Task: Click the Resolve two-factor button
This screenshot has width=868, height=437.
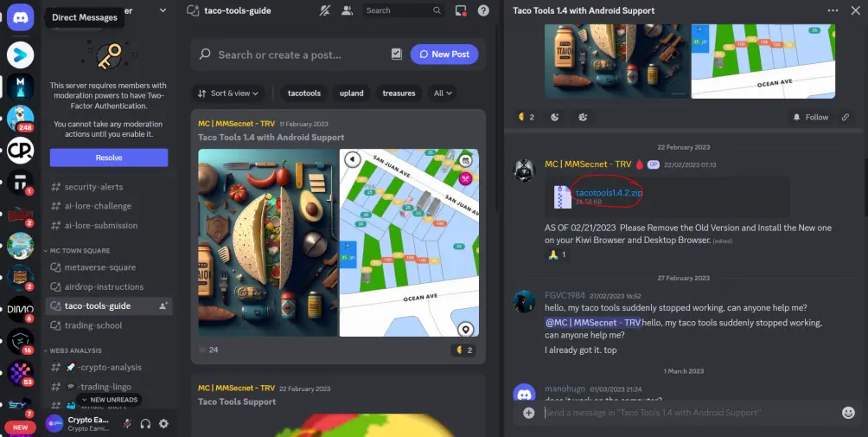Action: 109,157
